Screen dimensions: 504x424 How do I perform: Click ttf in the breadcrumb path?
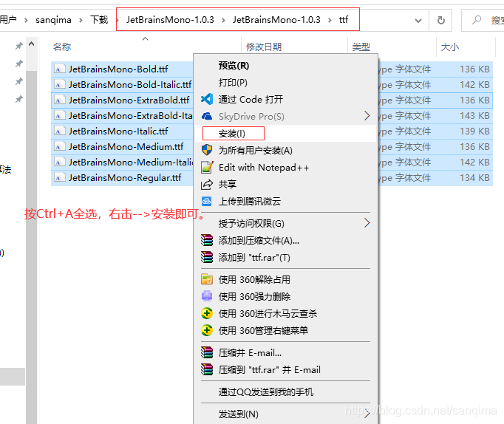click(344, 20)
